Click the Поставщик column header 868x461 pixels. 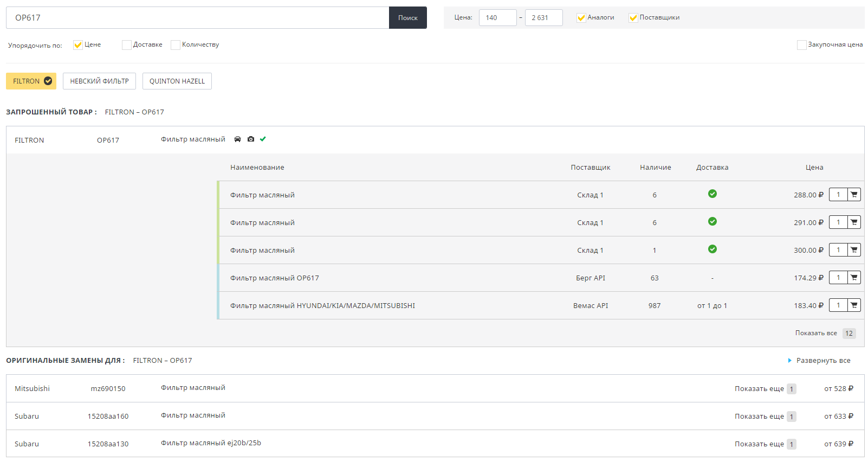(591, 168)
